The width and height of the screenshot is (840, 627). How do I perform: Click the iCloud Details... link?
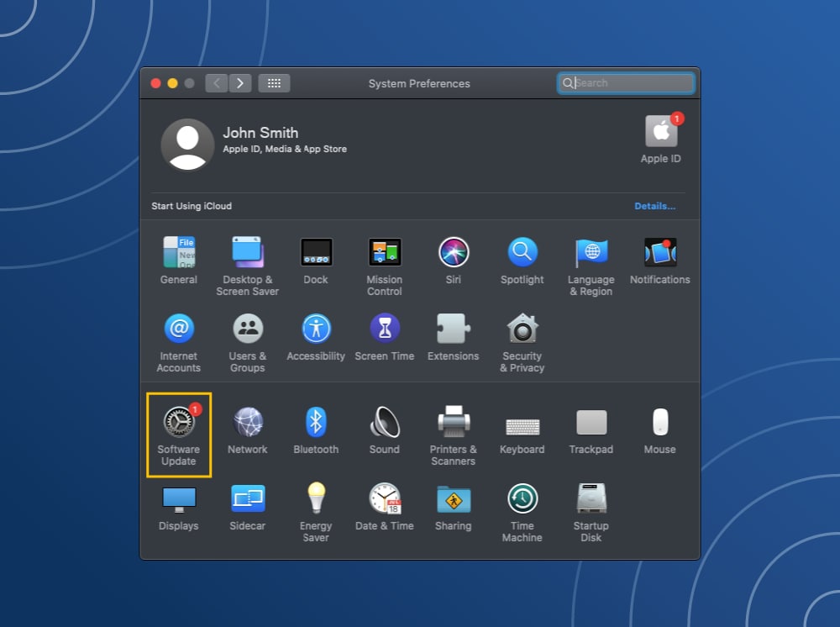coord(654,206)
